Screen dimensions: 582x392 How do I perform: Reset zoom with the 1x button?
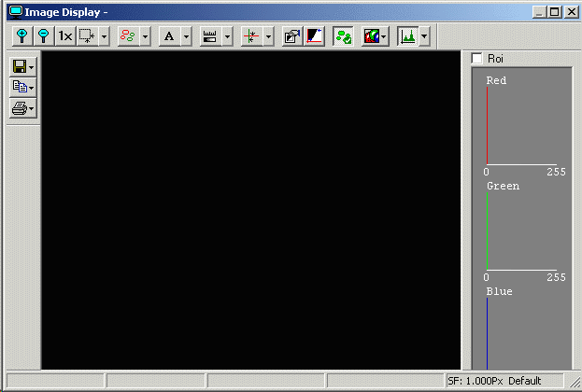[x=64, y=36]
